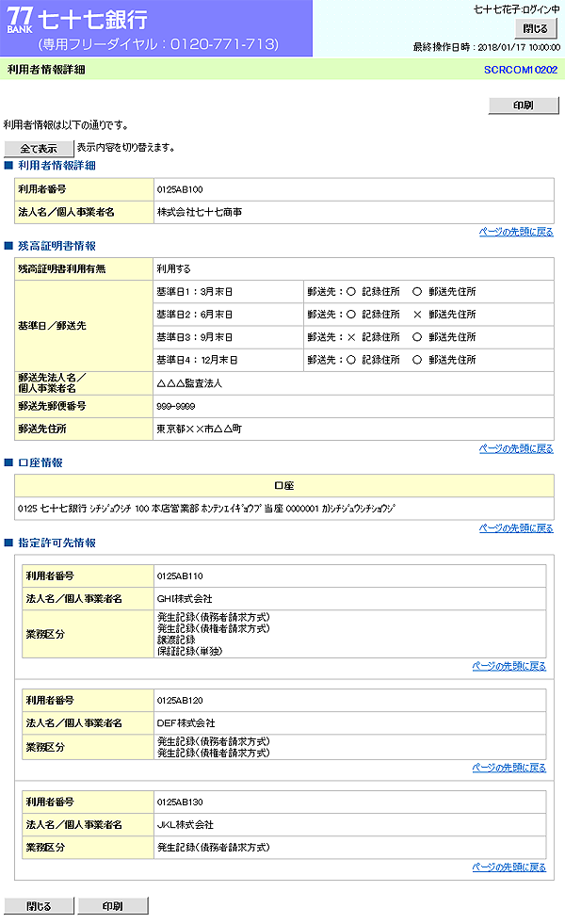Click 基準日4：12月末日 cell
The width and height of the screenshot is (565, 924).
[228, 360]
